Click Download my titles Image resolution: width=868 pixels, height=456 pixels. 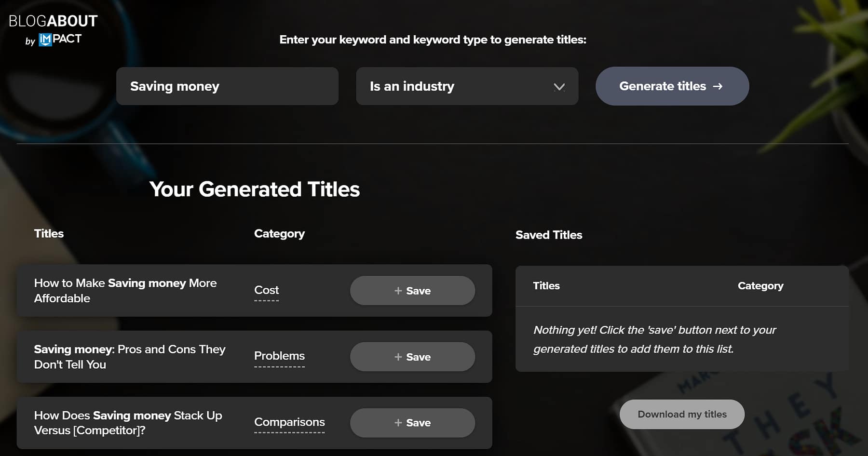point(681,414)
